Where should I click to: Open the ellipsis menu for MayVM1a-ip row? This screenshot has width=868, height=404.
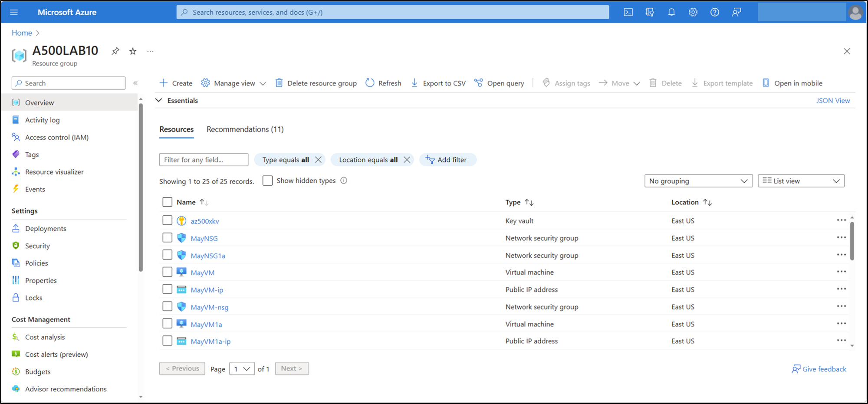[x=842, y=341]
